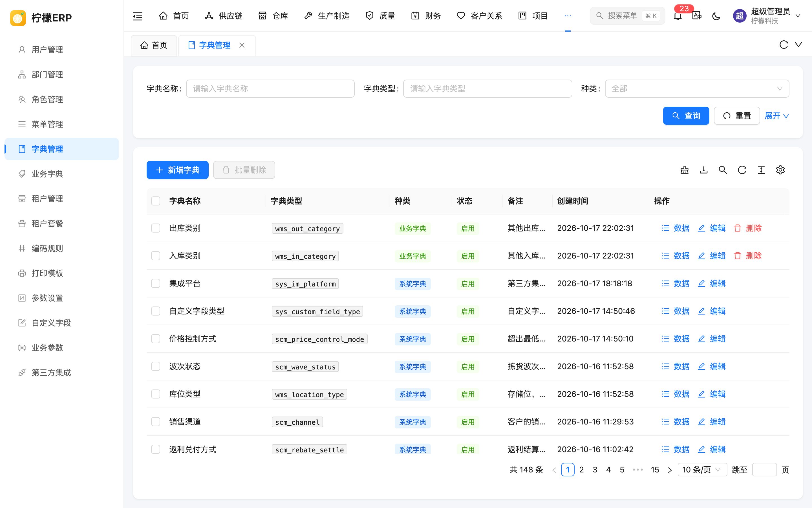Go to page 2 of results
This screenshot has height=508, width=812.
point(581,470)
